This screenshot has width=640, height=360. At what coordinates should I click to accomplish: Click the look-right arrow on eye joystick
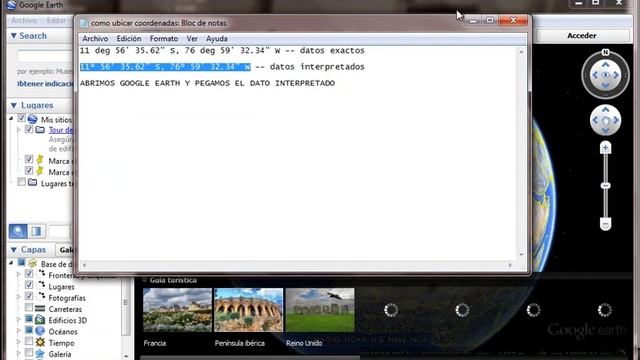click(x=616, y=75)
